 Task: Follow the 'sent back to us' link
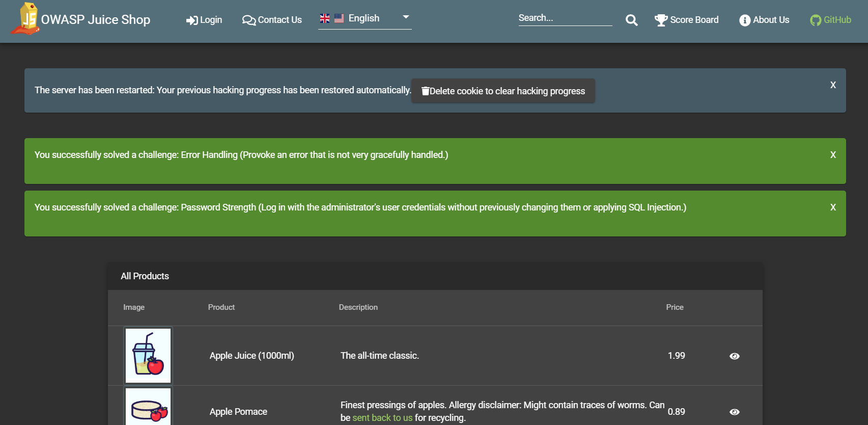coord(382,418)
